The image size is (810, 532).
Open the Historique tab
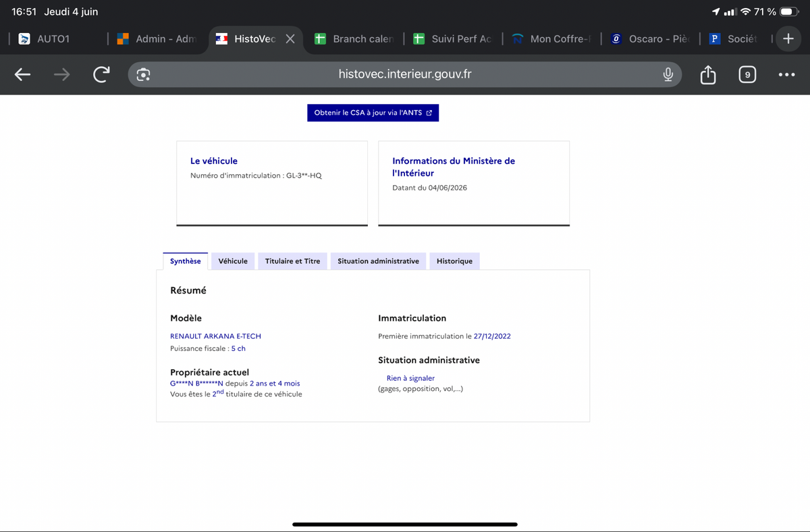[x=454, y=261]
